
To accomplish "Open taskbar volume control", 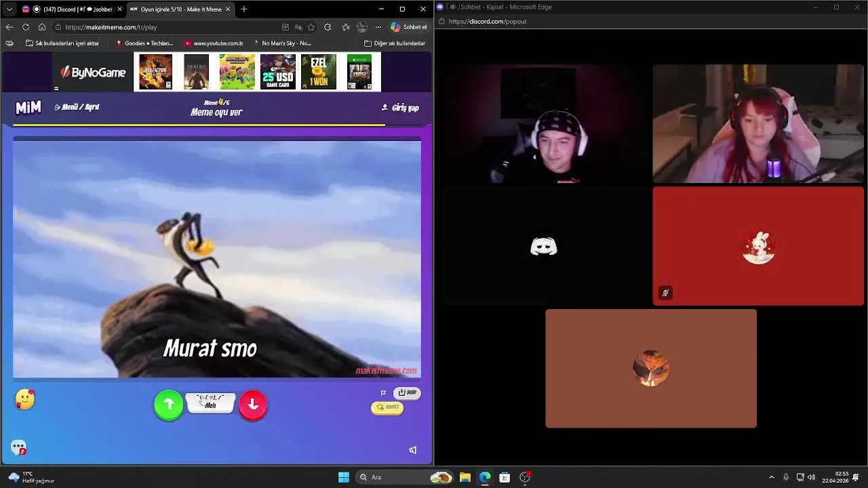I will click(x=812, y=477).
